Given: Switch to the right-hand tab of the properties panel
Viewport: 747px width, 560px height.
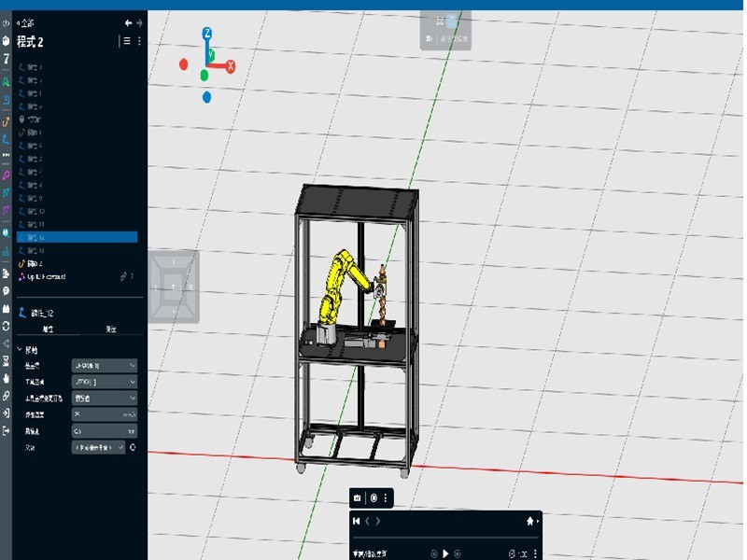Looking at the screenshot, I should tap(110, 329).
